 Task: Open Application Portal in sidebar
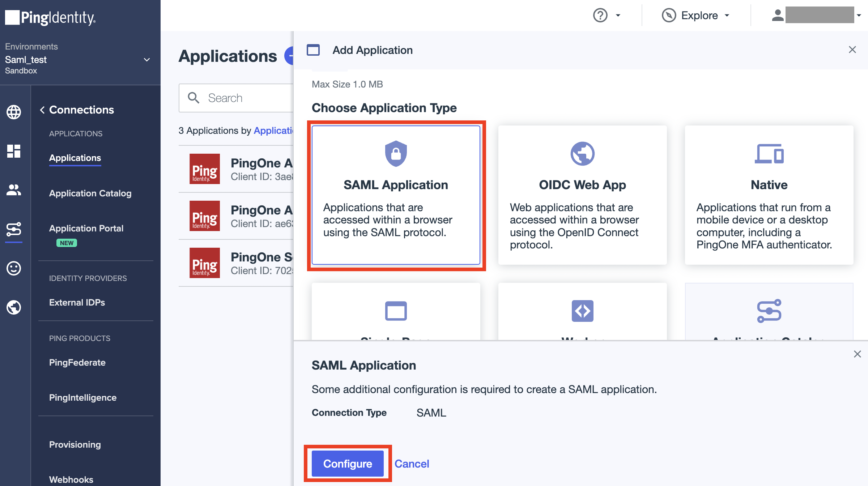click(x=86, y=229)
